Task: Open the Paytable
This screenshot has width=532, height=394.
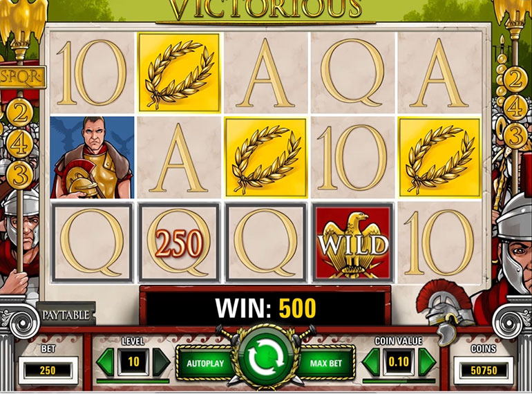Action: pos(66,315)
